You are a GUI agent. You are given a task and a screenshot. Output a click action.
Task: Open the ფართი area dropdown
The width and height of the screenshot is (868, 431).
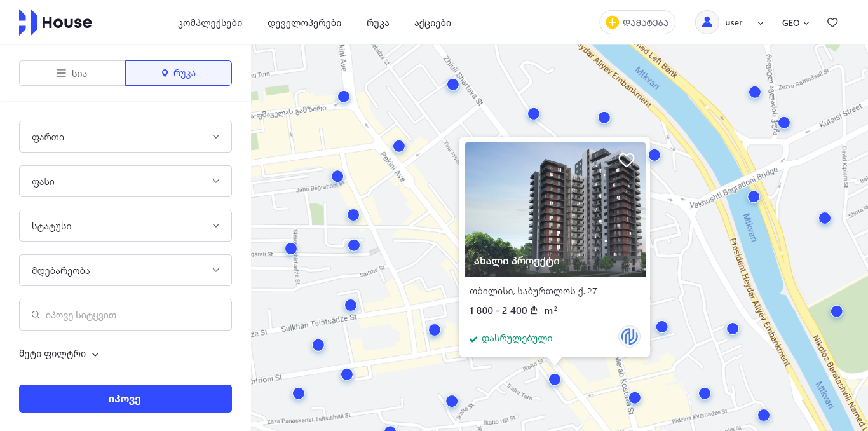pyautogui.click(x=125, y=137)
